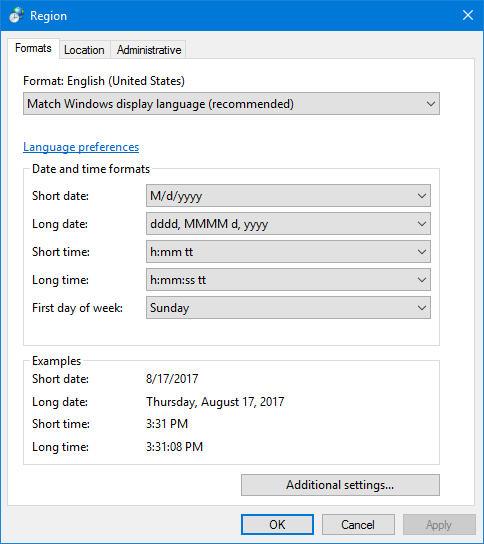Click the chevron arrow on Sunday combo box
Image resolution: width=484 pixels, height=544 pixels.
(422, 308)
